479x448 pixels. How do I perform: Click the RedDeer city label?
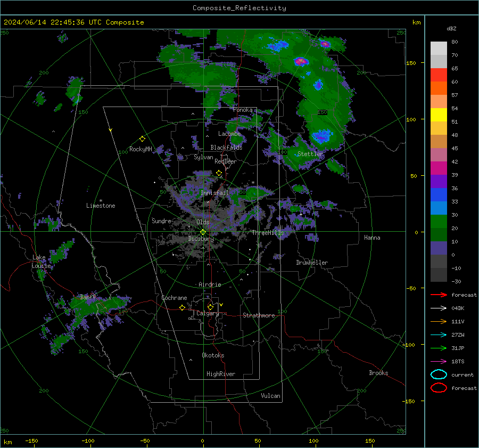226,161
